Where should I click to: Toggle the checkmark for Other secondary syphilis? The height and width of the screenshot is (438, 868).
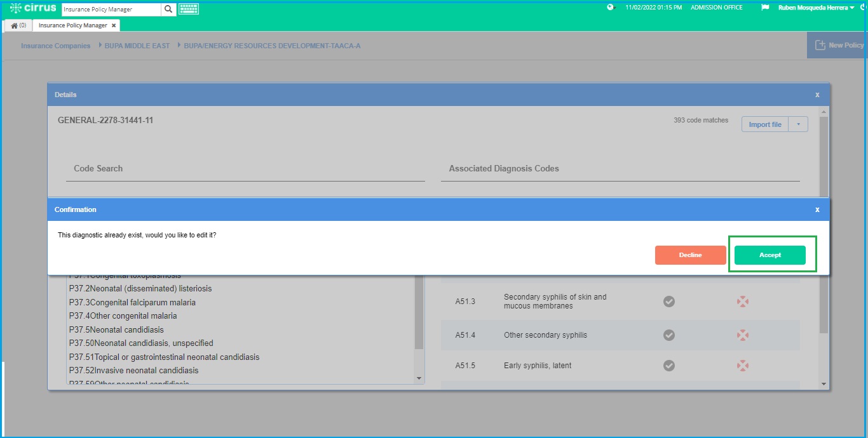click(669, 335)
